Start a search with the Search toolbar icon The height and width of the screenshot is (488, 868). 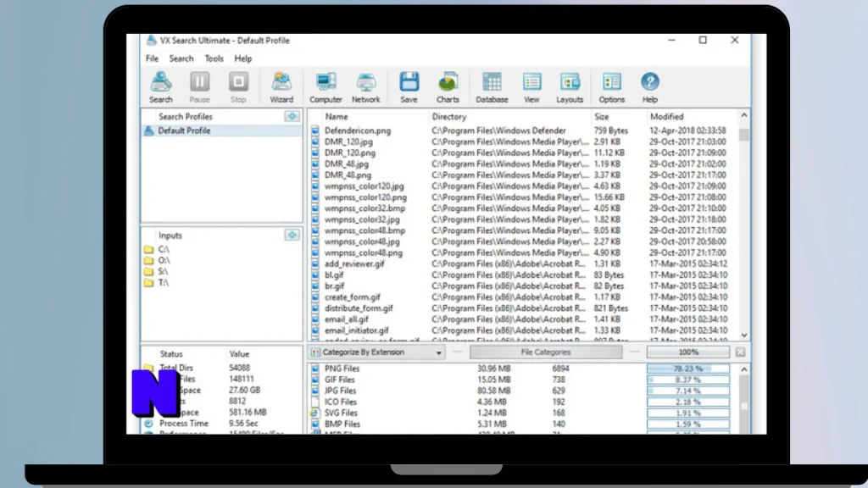[160, 87]
